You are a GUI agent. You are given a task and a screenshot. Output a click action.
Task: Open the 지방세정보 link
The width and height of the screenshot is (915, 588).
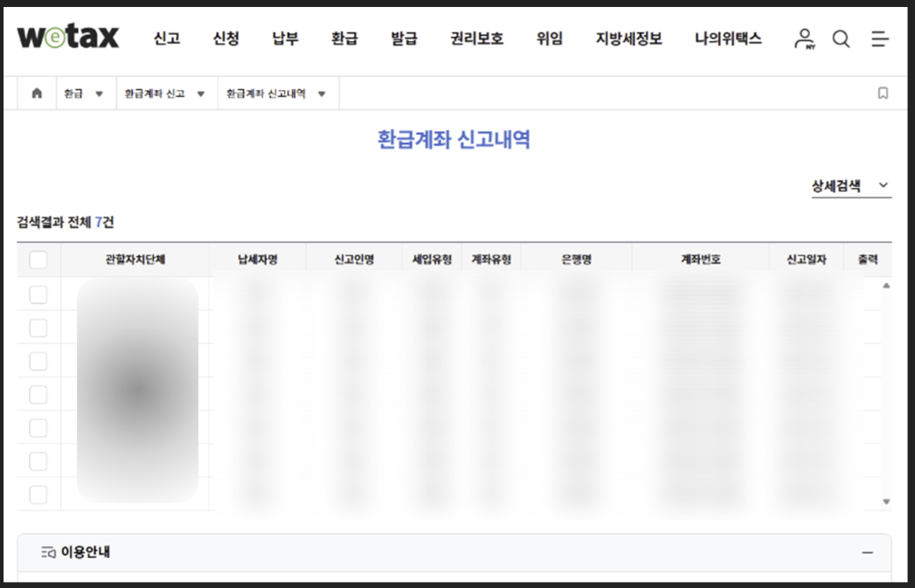click(x=628, y=39)
